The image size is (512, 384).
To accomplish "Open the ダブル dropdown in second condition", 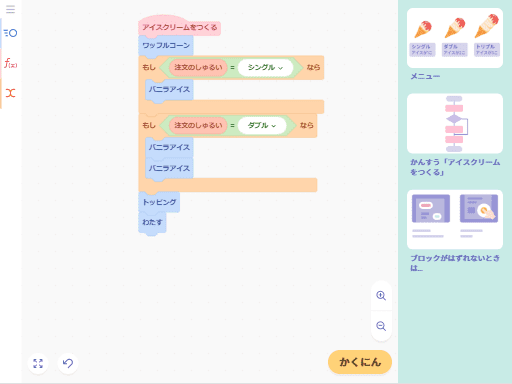I will coord(262,126).
